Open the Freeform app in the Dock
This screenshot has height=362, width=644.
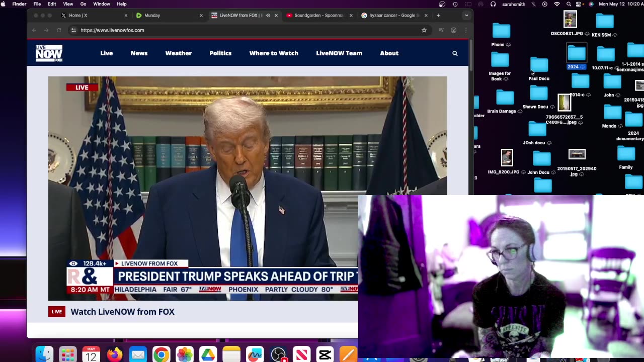tap(255, 354)
